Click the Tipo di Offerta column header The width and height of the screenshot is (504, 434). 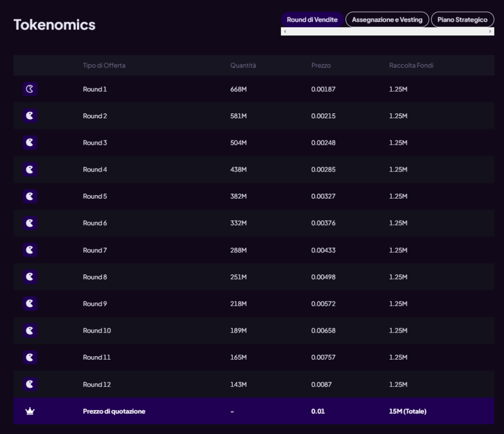click(x=104, y=66)
